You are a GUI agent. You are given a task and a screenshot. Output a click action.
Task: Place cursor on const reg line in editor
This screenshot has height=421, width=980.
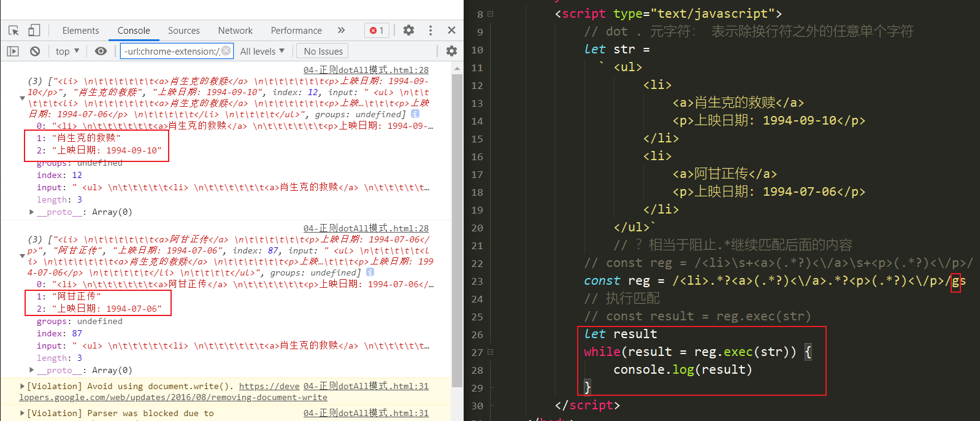pyautogui.click(x=775, y=280)
